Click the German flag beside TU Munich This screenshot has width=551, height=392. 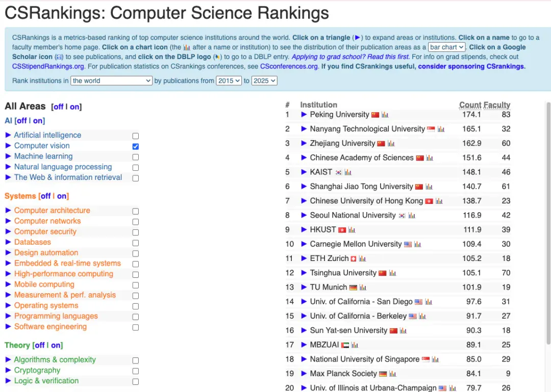pyautogui.click(x=353, y=288)
